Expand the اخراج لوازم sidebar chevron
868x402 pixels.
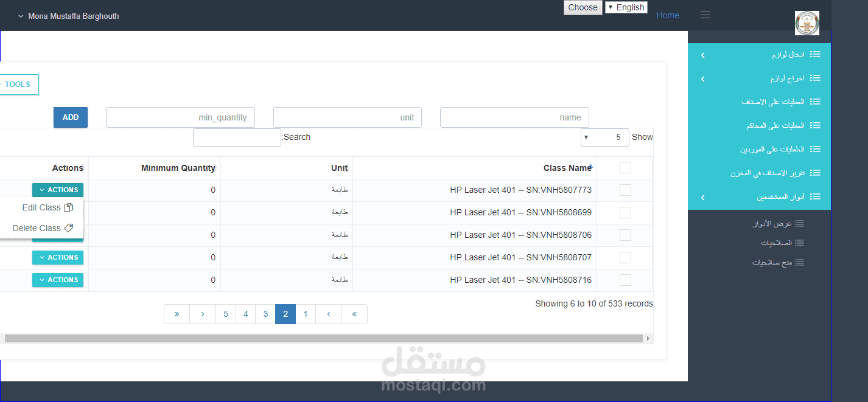click(x=702, y=79)
